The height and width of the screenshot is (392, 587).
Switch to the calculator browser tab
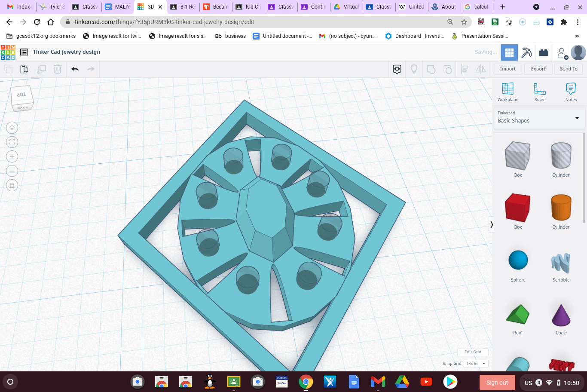pos(477,6)
